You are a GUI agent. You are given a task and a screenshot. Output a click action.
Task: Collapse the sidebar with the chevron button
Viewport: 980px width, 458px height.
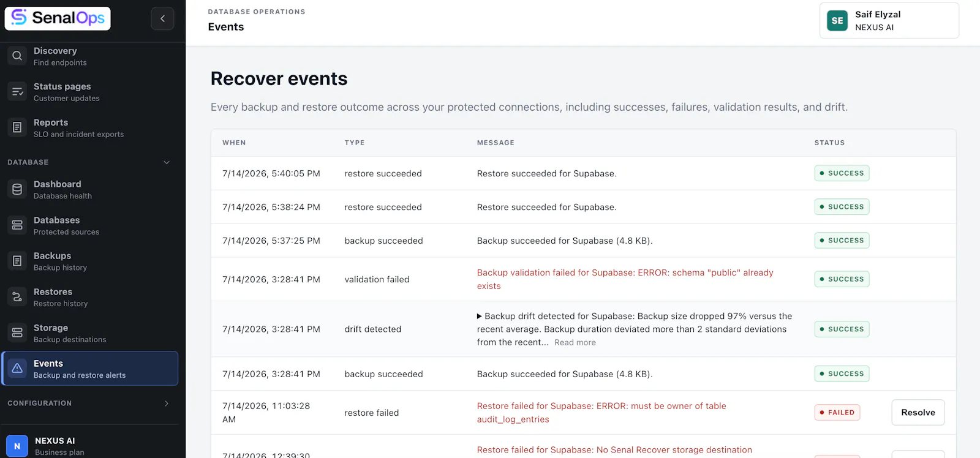click(162, 18)
